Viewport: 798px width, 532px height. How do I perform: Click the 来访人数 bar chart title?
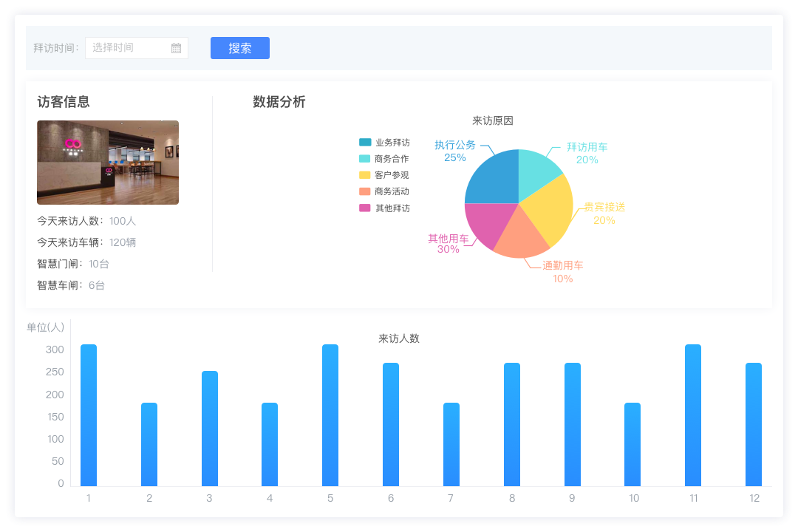399,338
